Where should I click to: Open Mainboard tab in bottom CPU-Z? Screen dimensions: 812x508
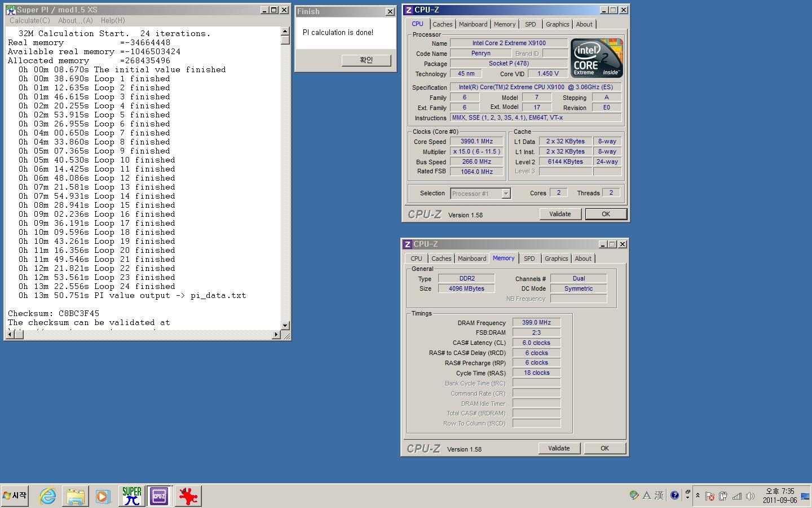click(472, 259)
